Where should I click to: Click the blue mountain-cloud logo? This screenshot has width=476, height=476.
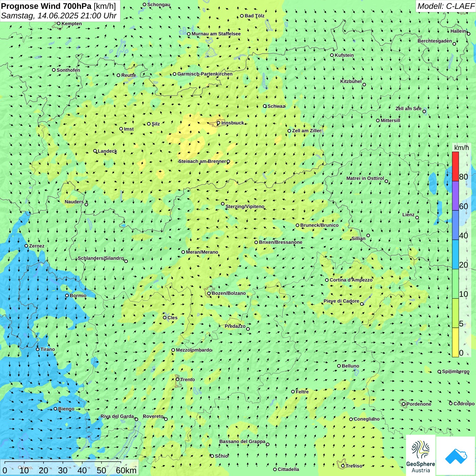click(x=456, y=456)
